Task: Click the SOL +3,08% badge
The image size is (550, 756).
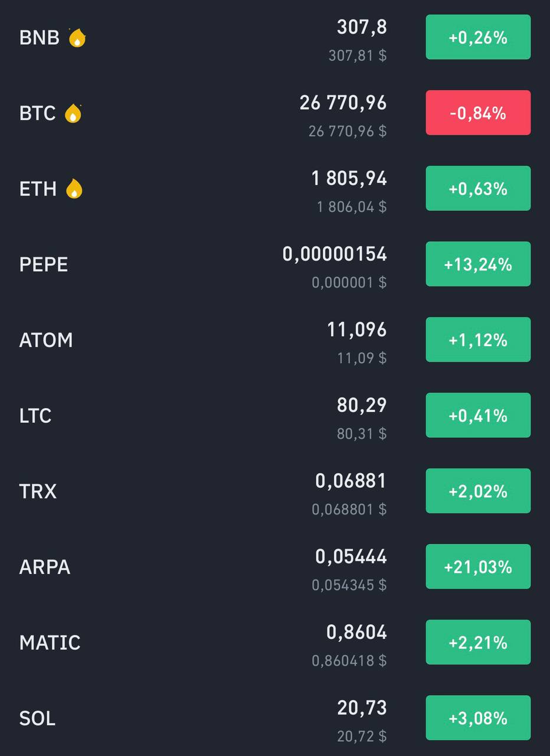Action: point(478,718)
